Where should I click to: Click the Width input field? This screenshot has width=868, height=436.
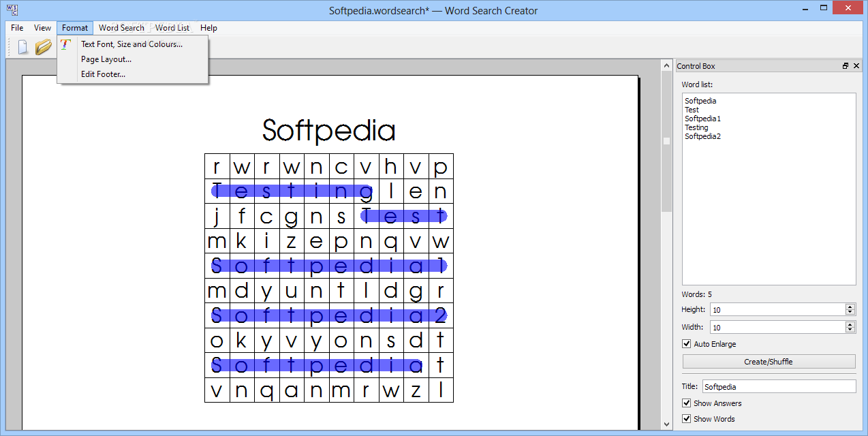click(x=777, y=327)
